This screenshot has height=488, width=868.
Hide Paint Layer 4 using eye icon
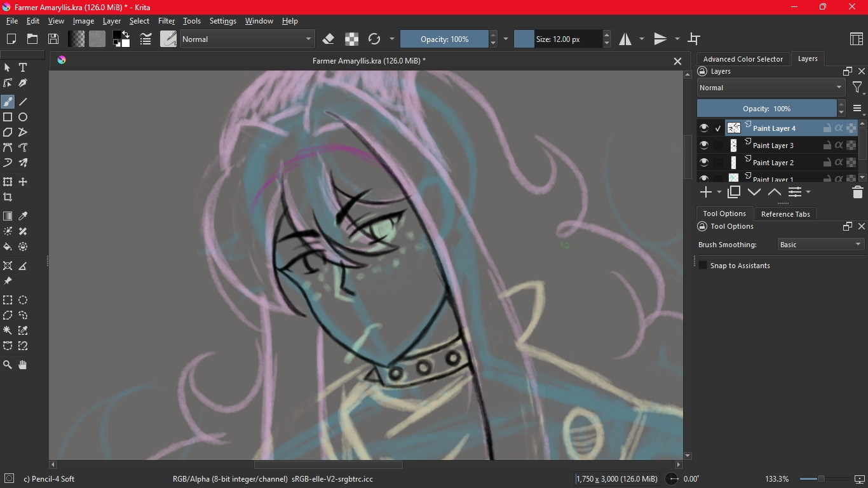[x=704, y=128]
